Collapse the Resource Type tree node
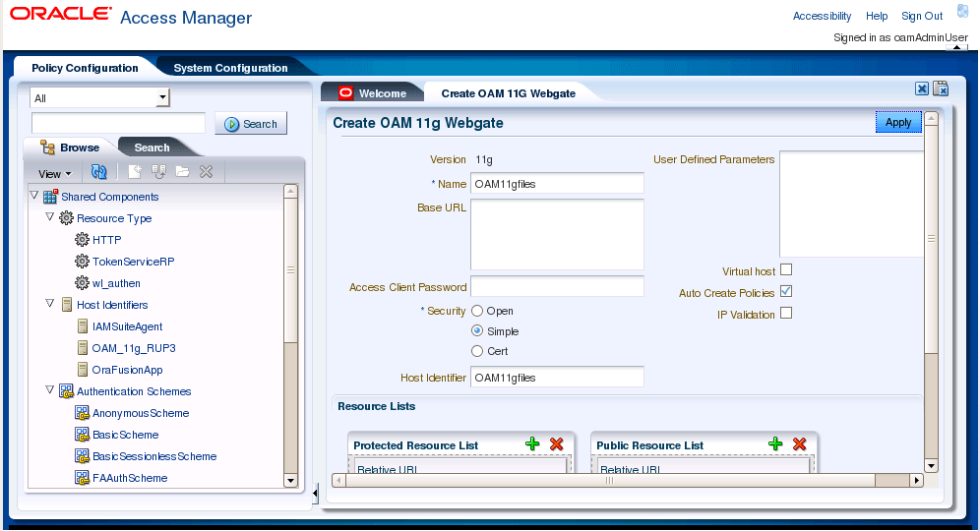980x531 pixels. pos(50,216)
